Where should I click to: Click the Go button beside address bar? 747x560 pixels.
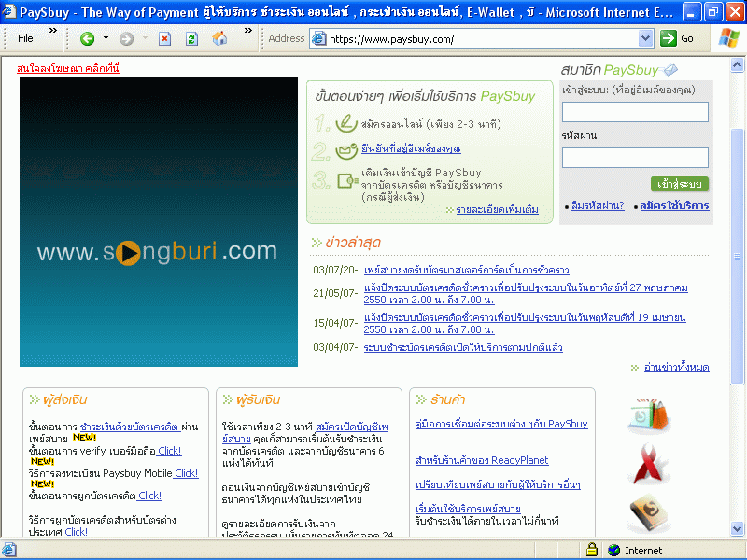pos(678,38)
